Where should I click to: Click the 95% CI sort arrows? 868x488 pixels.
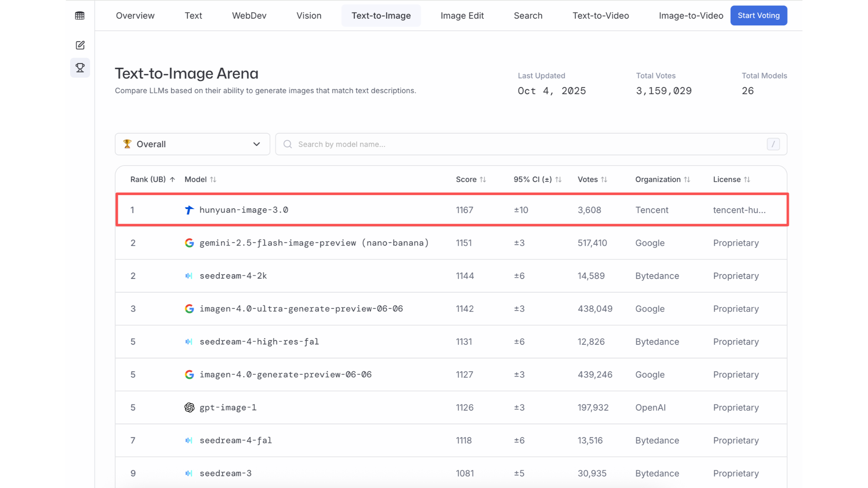558,180
